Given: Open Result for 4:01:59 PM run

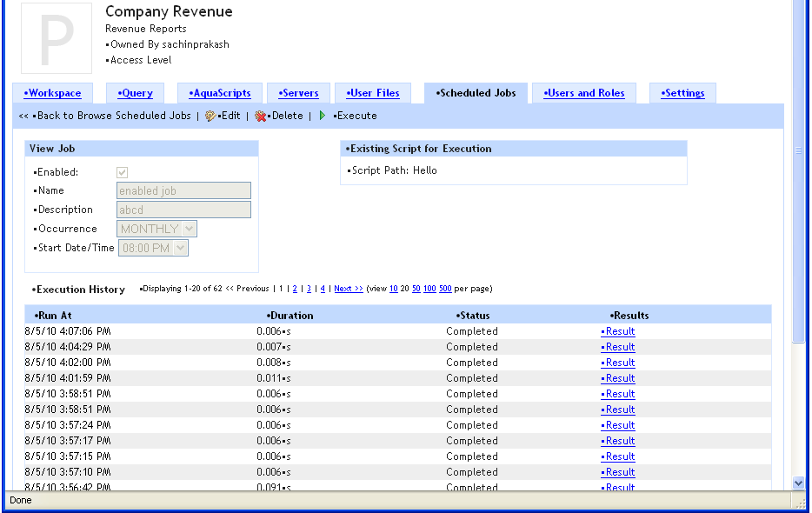Looking at the screenshot, I should click(x=618, y=378).
